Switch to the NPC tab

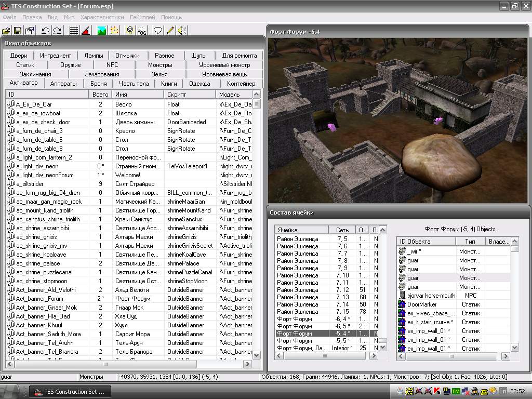coord(112,65)
